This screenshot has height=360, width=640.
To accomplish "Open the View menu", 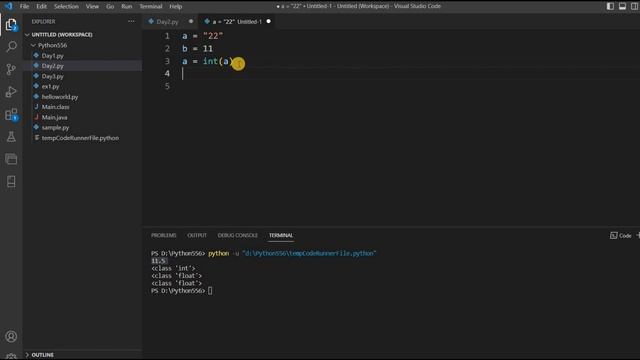I will [x=92, y=7].
